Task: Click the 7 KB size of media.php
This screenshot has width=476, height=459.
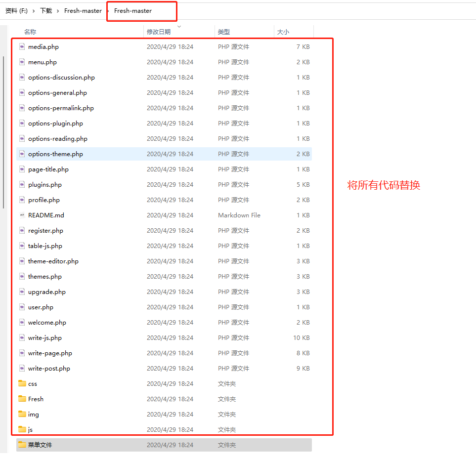Action: (303, 47)
